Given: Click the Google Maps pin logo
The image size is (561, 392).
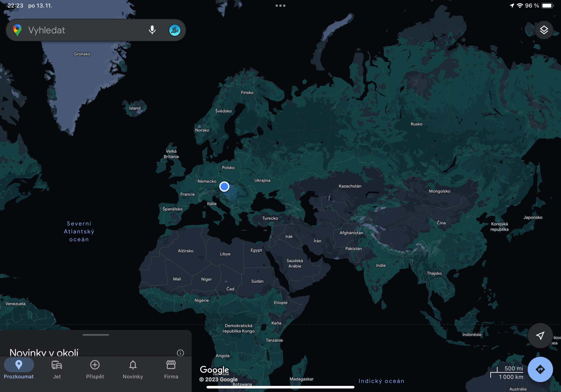Looking at the screenshot, I should (x=17, y=30).
